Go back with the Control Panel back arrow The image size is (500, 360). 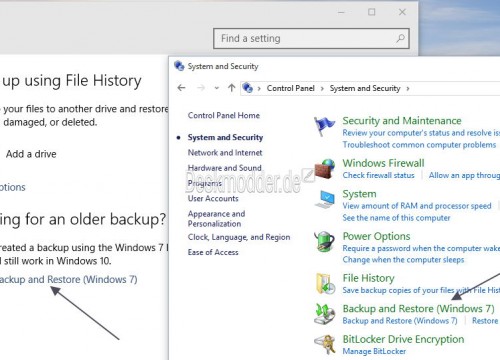click(x=181, y=88)
